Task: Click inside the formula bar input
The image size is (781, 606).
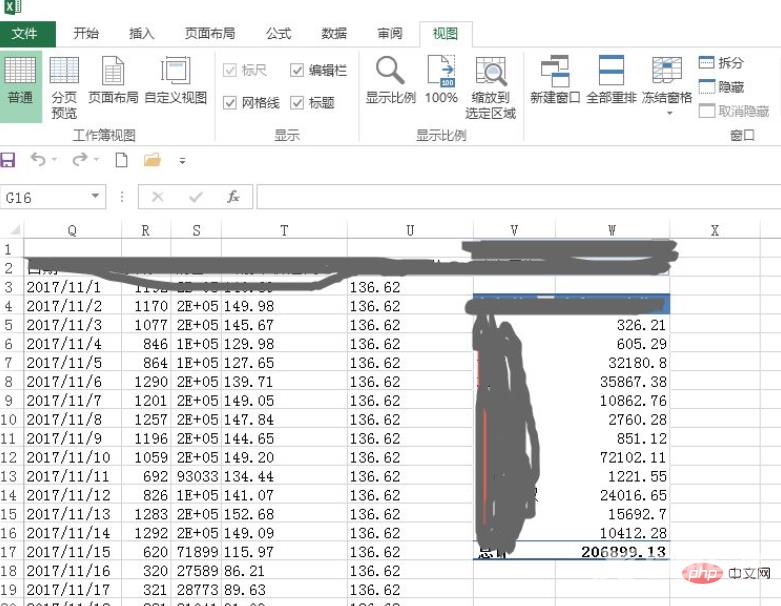Action: tap(500, 197)
